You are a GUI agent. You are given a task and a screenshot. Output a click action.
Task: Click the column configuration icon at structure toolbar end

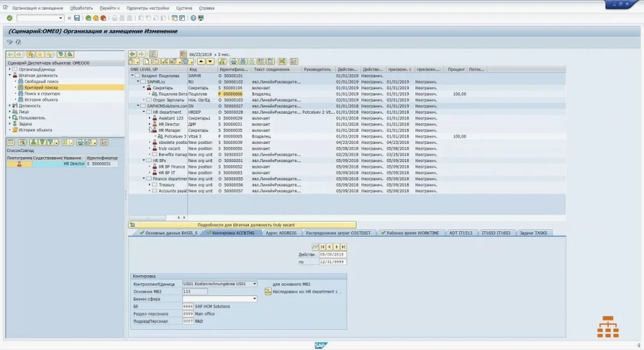click(x=294, y=62)
